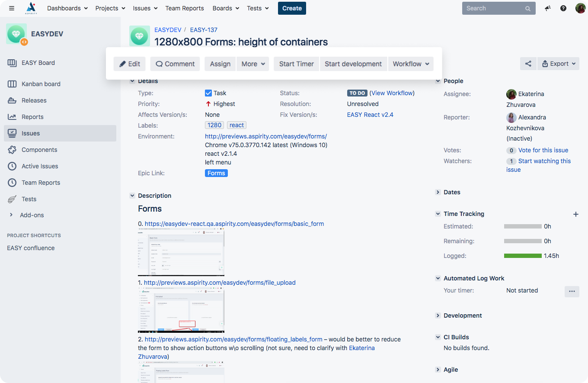Screen dimensions: 588x383
Task: Open the feedback megaphone icon
Action: (x=548, y=8)
